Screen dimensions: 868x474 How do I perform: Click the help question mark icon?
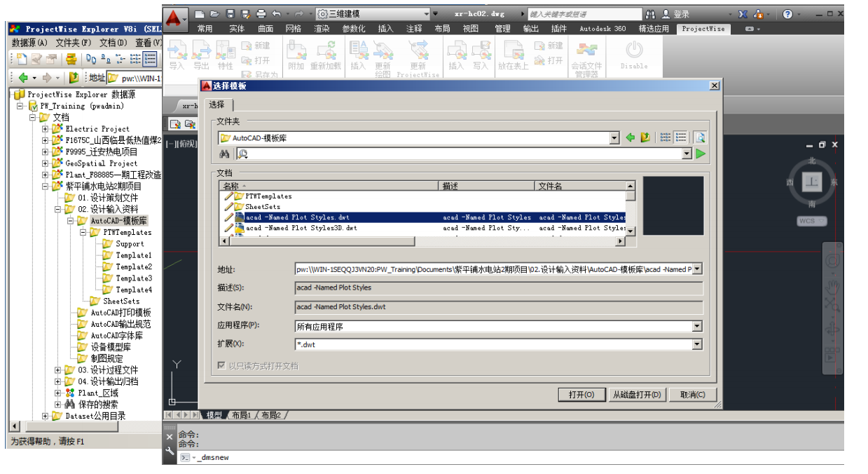pyautogui.click(x=788, y=14)
